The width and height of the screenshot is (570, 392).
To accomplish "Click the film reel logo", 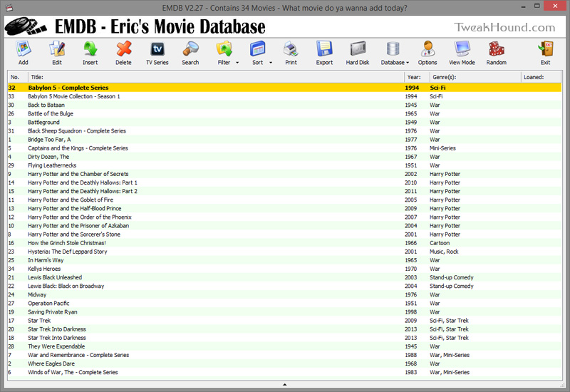I will pyautogui.click(x=26, y=26).
